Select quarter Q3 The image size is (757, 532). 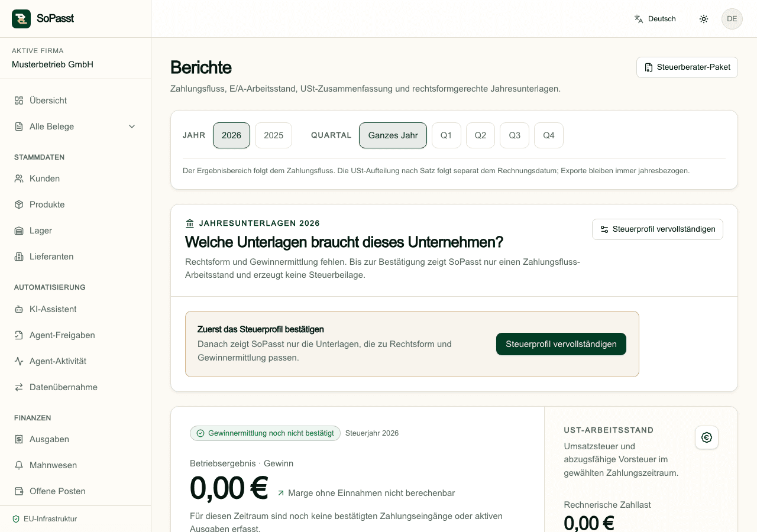click(x=515, y=135)
